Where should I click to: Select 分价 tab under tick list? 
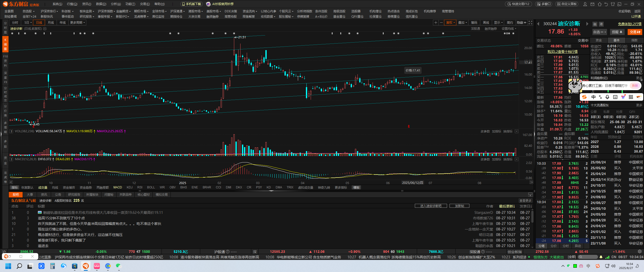click(x=553, y=246)
